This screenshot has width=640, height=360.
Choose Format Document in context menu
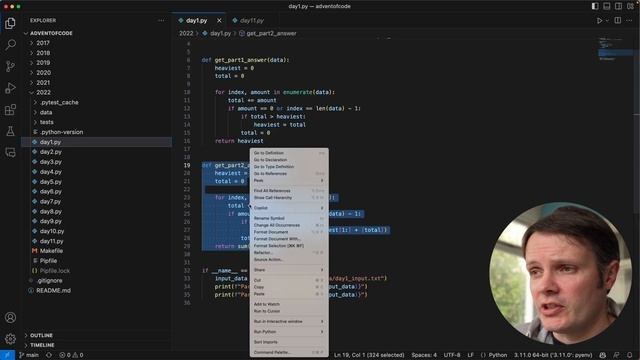289,232
